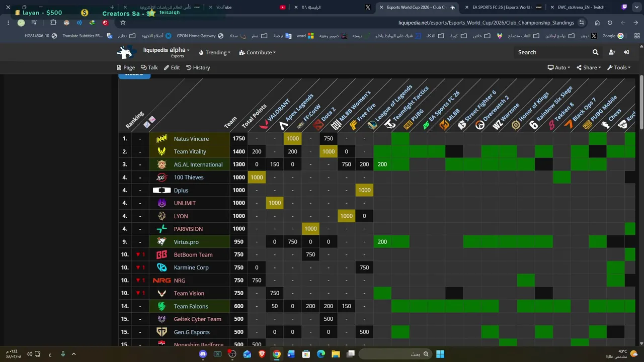Click the log in icon
The image size is (644, 362).
tap(626, 52)
